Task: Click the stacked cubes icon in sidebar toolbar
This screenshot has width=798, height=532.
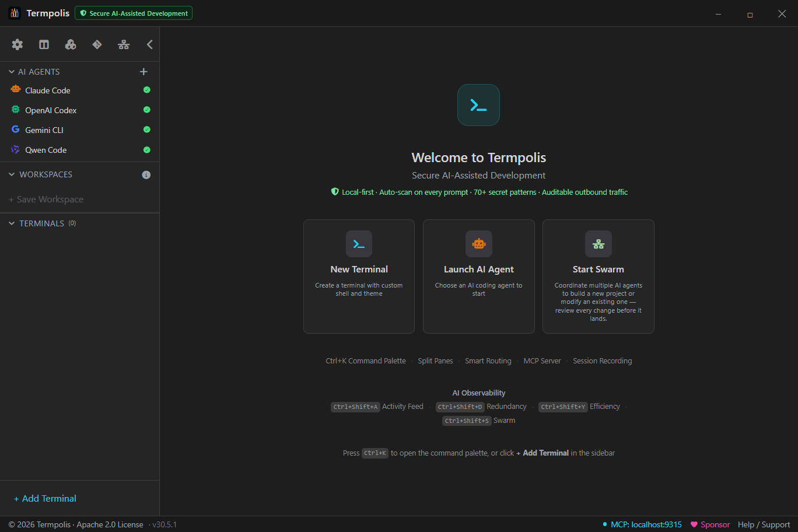Action: 71,44
